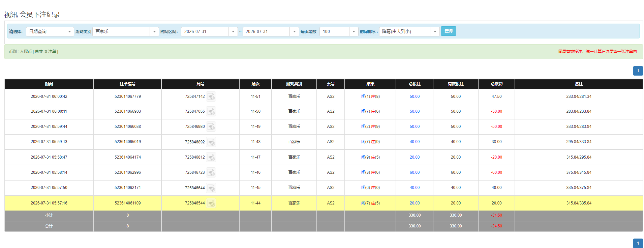Open round detail icon for 725846812
The image size is (644, 248).
211,158
